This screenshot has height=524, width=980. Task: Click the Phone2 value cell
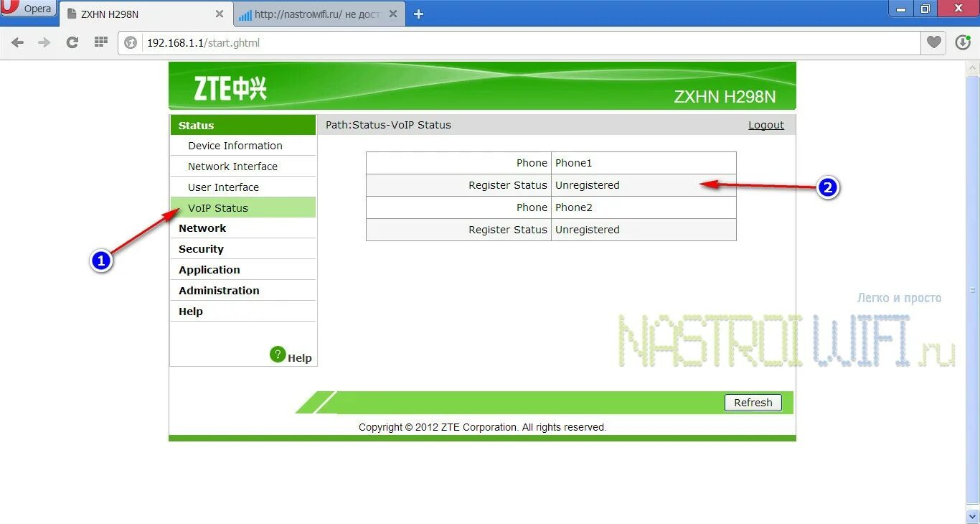[x=644, y=207]
